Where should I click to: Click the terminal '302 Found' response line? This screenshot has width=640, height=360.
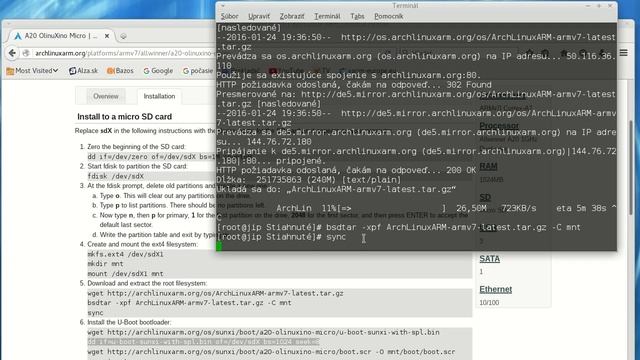point(354,85)
